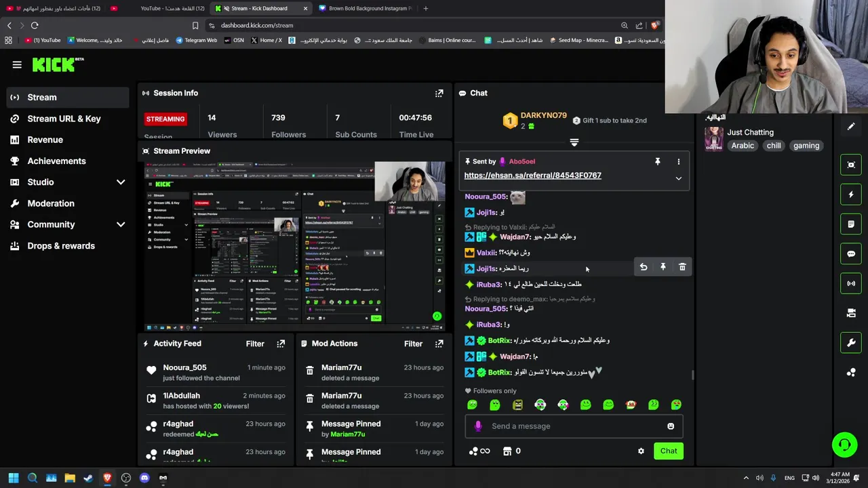Click the chat scrollbar thumb
868x488 pixels.
click(x=692, y=375)
